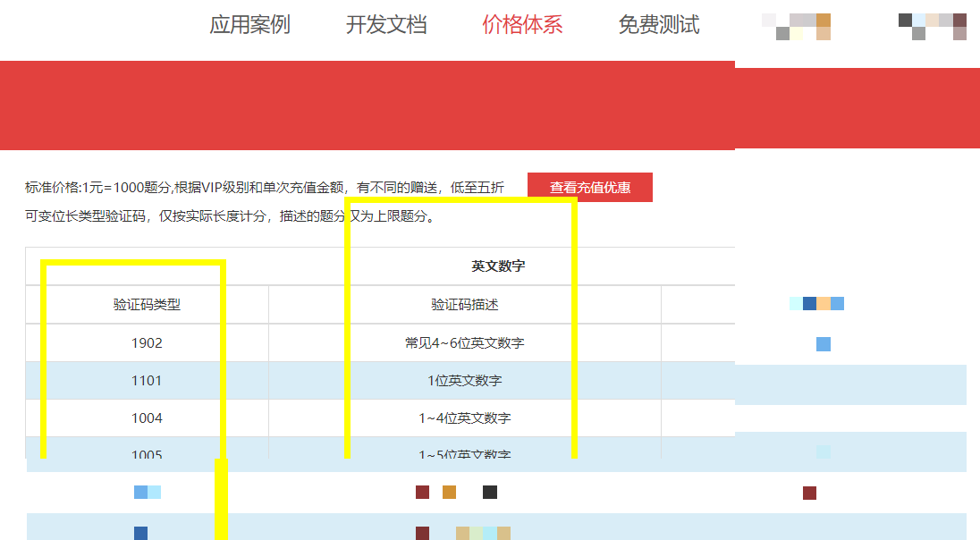The width and height of the screenshot is (980, 540).
Task: Select the 1~5位英文数字 description cell
Action: (x=464, y=453)
